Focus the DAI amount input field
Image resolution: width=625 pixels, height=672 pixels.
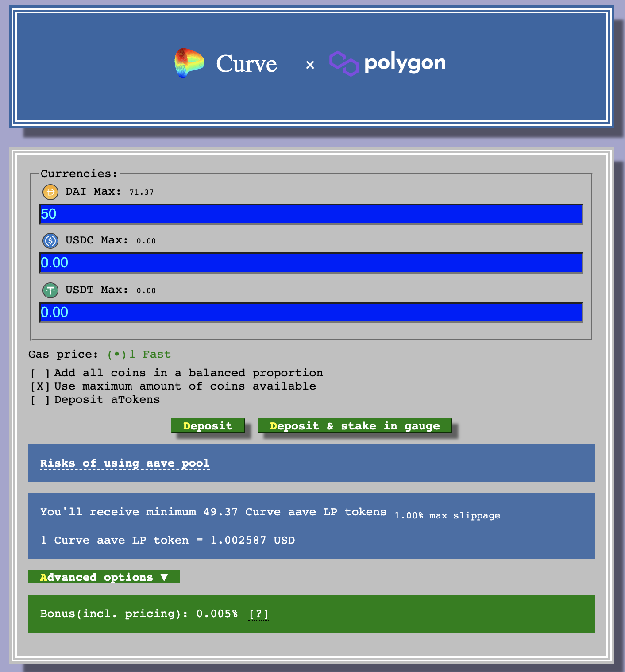tap(311, 214)
